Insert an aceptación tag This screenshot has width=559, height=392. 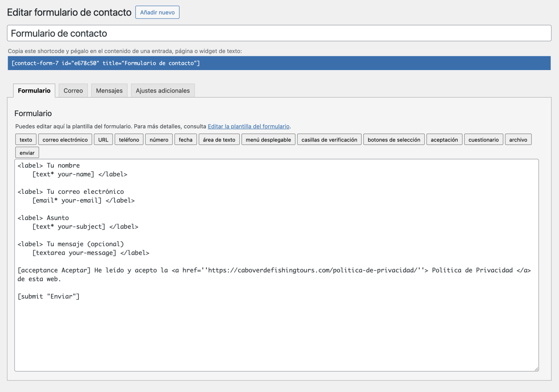(444, 140)
